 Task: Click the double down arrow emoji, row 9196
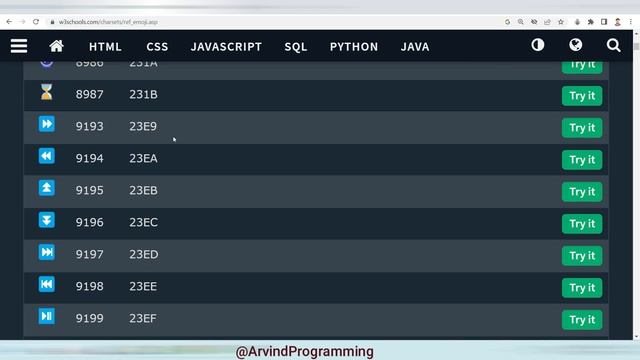(x=47, y=220)
